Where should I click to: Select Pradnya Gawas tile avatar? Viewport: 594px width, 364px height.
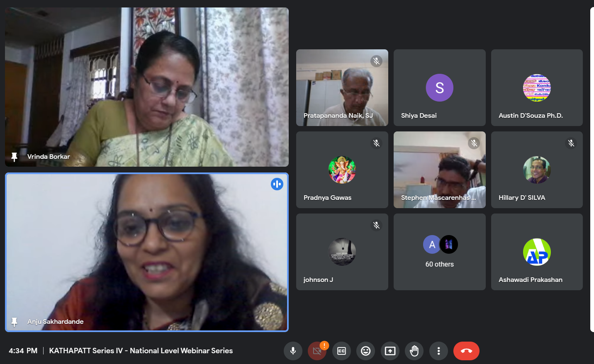[x=342, y=170]
